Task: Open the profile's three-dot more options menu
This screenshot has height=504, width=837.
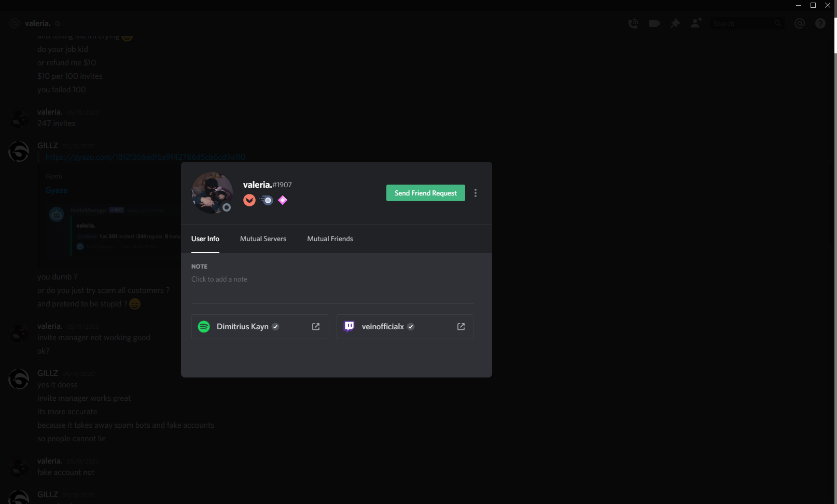Action: 476,193
